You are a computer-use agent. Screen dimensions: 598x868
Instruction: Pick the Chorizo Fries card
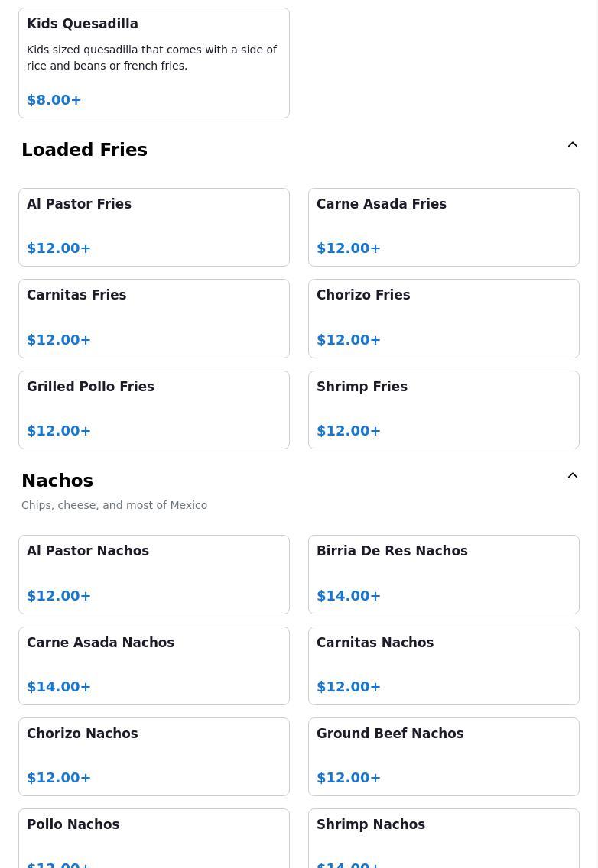pos(444,318)
